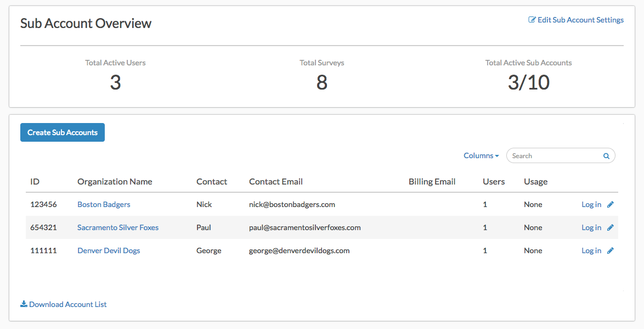The width and height of the screenshot is (644, 329).
Task: Click the magnifying glass search icon
Action: 606,156
